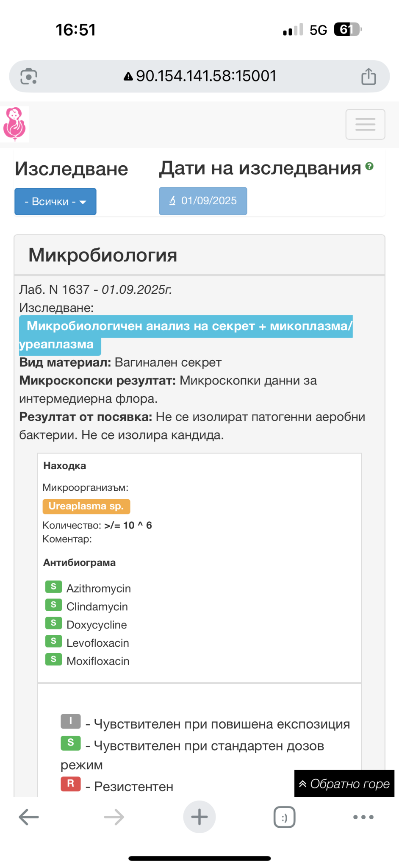
Task: Expand the "Всички" examination dropdown
Action: 55,201
